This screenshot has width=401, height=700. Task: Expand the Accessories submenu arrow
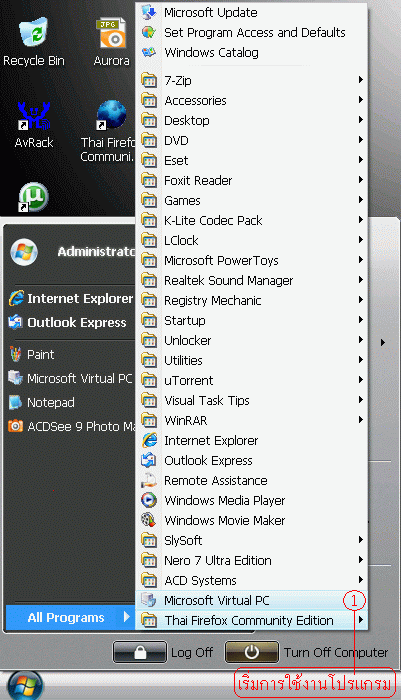(360, 100)
